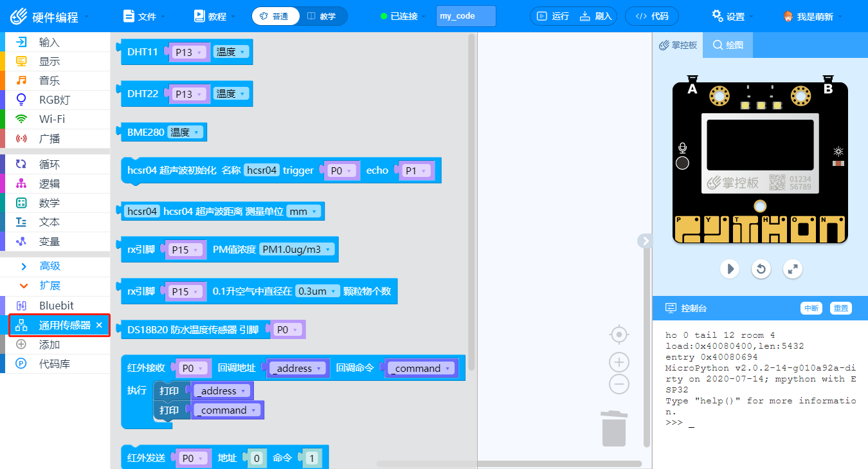Click the microphone on the simulator board
Screen dimensions: 868x469
[683, 148]
